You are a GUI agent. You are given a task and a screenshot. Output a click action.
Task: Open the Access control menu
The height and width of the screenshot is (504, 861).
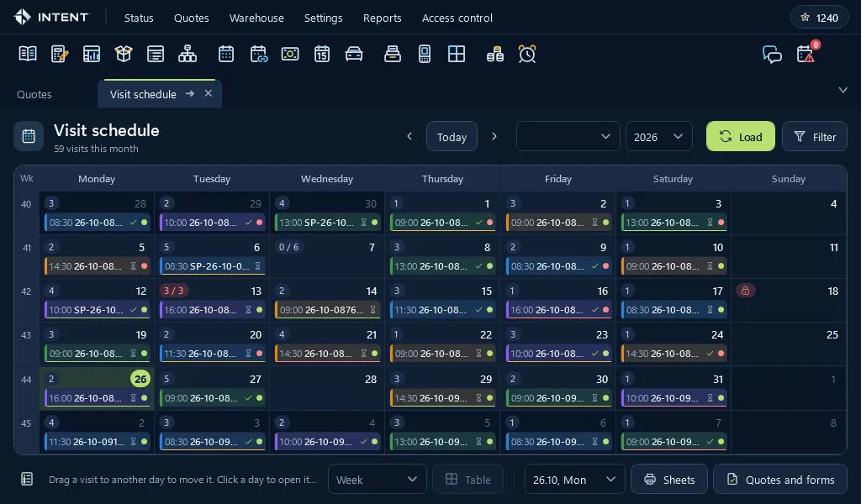457,18
